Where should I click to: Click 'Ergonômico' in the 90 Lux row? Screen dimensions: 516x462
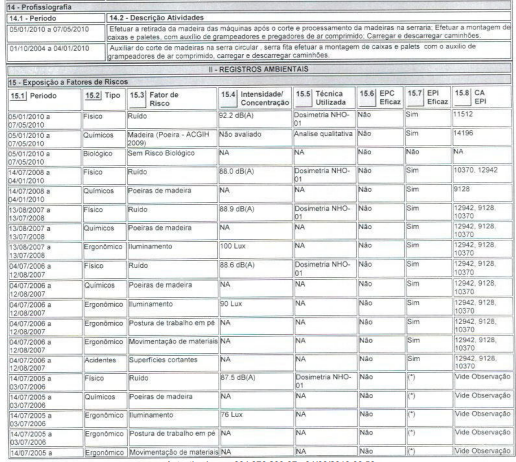point(104,305)
